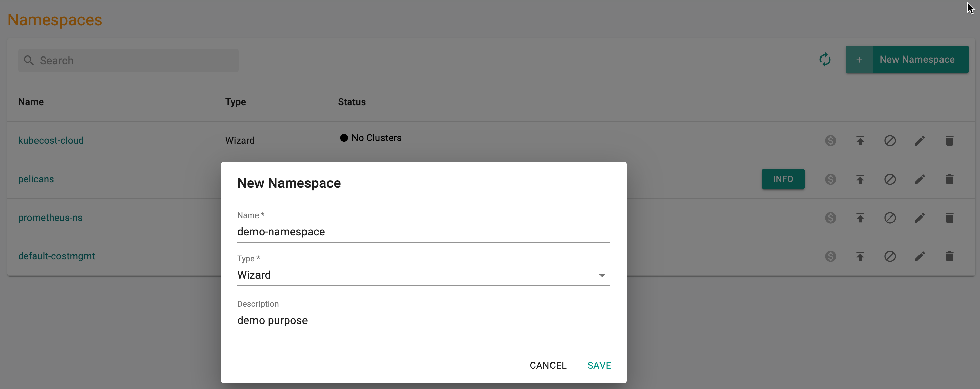Click upload icon for prometheus-ns row
The height and width of the screenshot is (389, 980).
860,218
